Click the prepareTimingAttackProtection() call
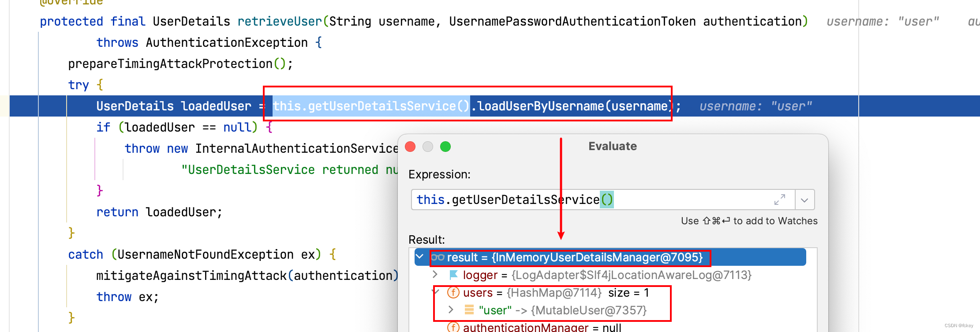This screenshot has height=332, width=980. tap(180, 64)
